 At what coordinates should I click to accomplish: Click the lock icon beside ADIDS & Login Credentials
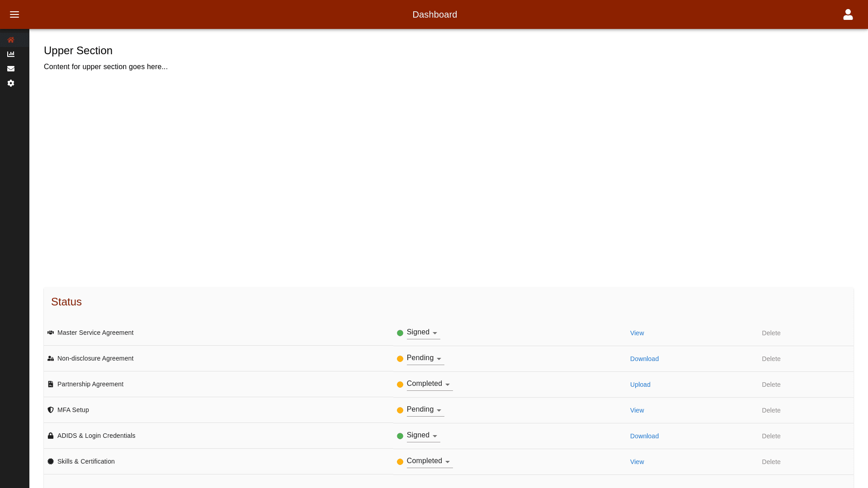point(51,436)
